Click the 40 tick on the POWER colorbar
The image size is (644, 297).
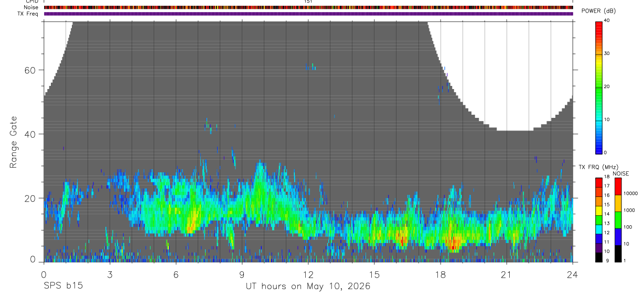point(607,21)
